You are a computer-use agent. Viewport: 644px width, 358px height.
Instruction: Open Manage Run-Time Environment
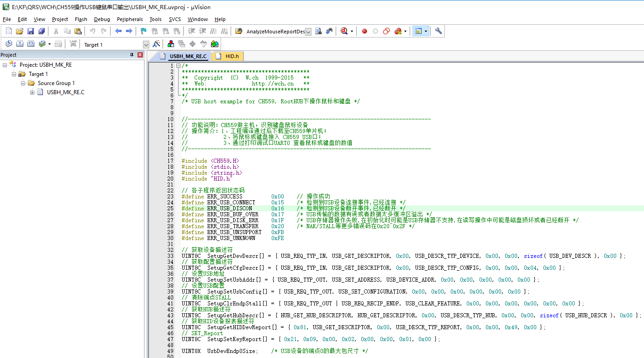(193, 44)
